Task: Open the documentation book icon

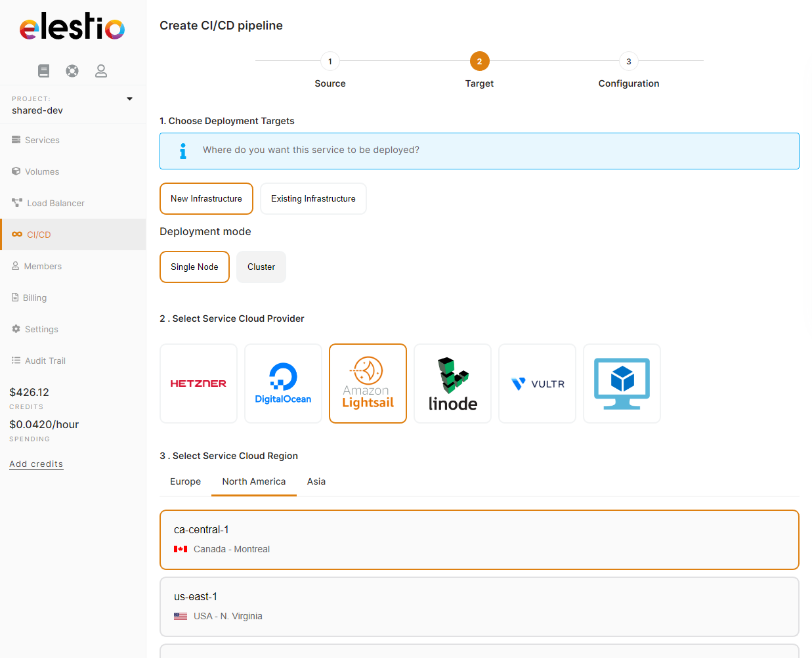Action: click(43, 70)
